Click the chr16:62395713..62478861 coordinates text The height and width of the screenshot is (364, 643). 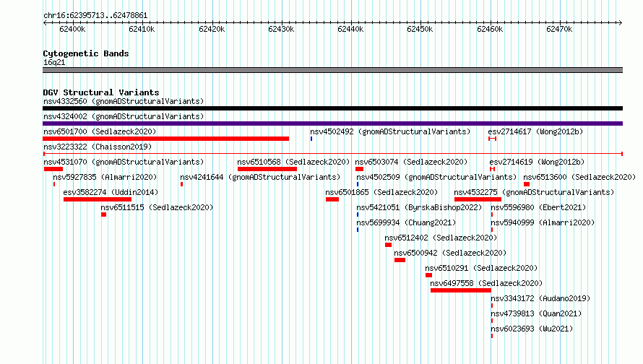(x=95, y=16)
